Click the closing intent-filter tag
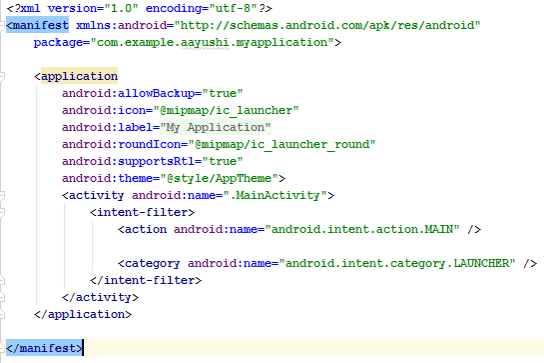 pos(146,280)
